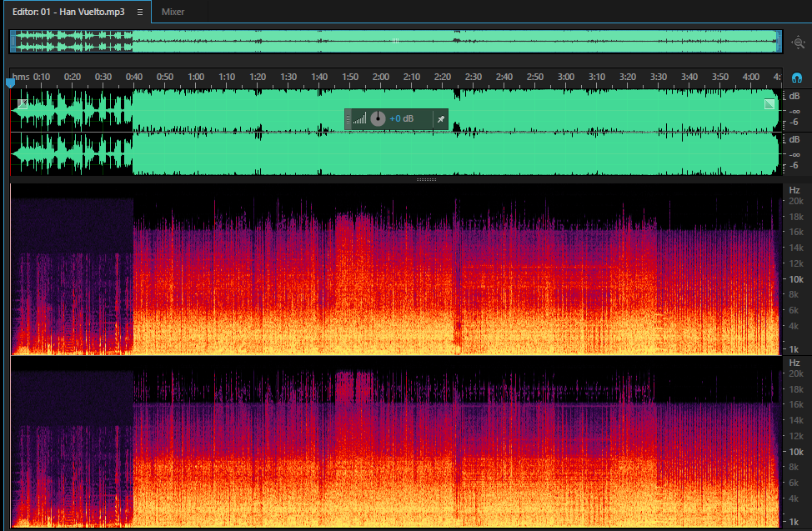This screenshot has width=812, height=531.
Task: Click the navigator left edge handle
Action: tap(13, 42)
